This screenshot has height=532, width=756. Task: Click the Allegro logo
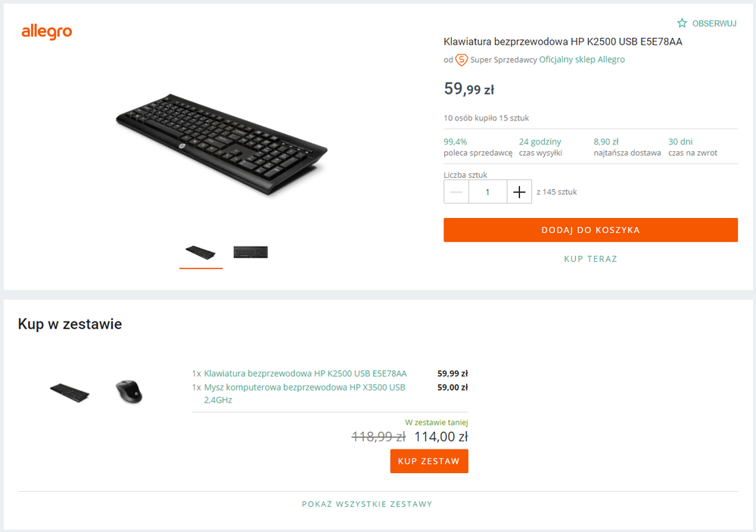click(x=46, y=32)
